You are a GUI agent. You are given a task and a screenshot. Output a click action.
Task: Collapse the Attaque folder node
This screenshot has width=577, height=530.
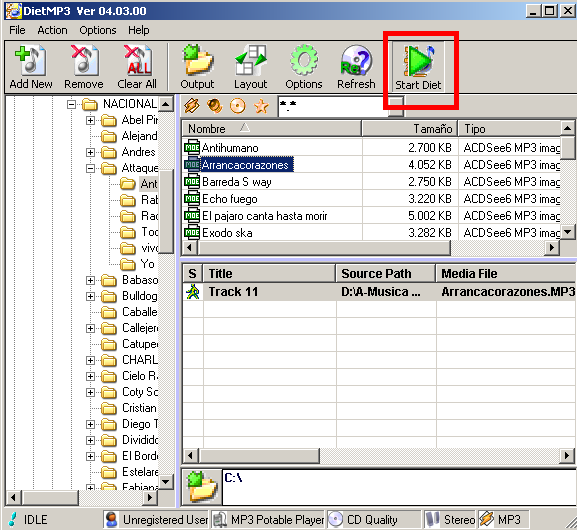[x=90, y=169]
